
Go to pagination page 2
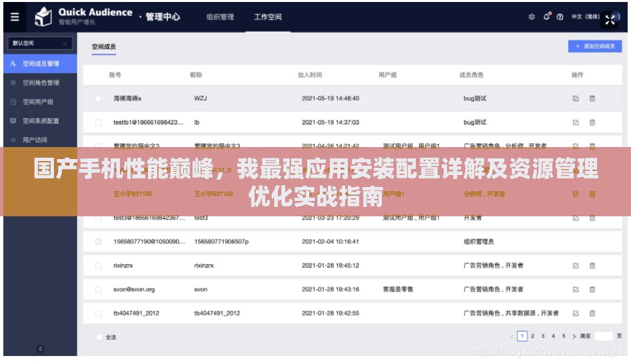(x=532, y=336)
